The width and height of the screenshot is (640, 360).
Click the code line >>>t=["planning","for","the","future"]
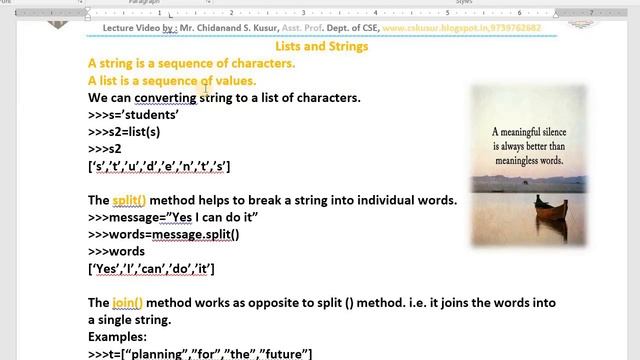[x=200, y=353]
